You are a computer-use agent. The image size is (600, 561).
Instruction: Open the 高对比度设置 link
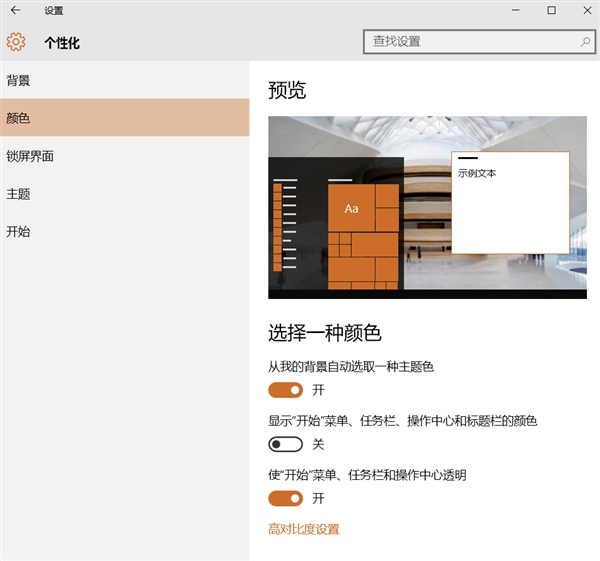304,529
